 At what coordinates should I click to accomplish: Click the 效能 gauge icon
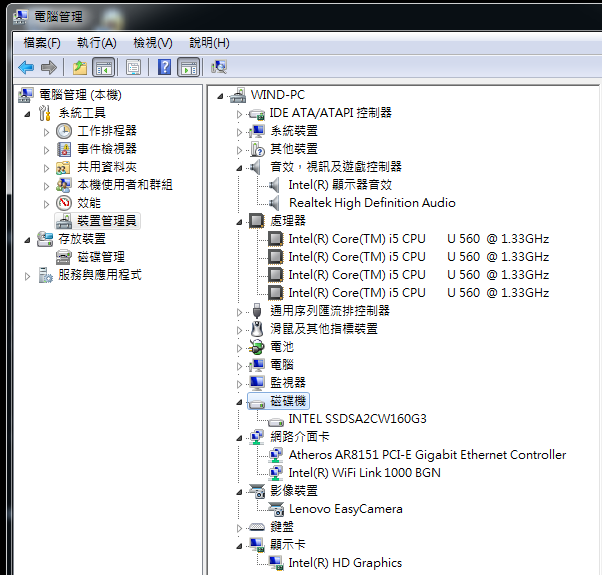click(x=64, y=203)
